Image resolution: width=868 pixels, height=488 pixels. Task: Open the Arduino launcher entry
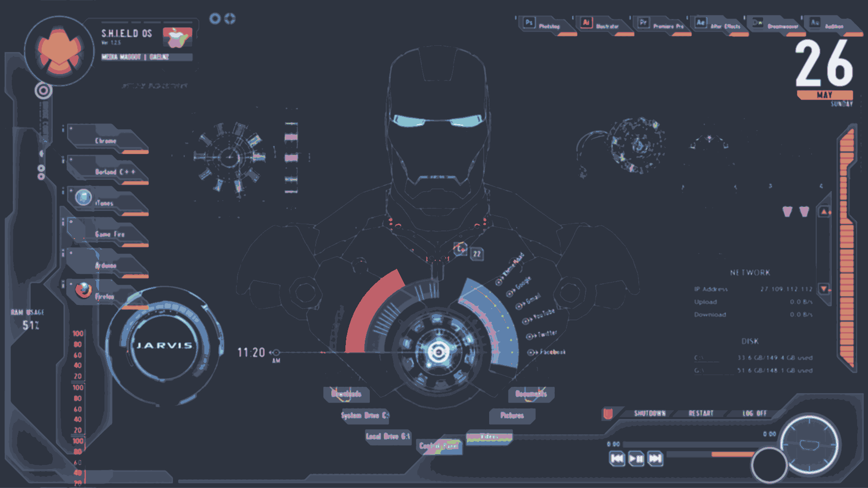108,264
